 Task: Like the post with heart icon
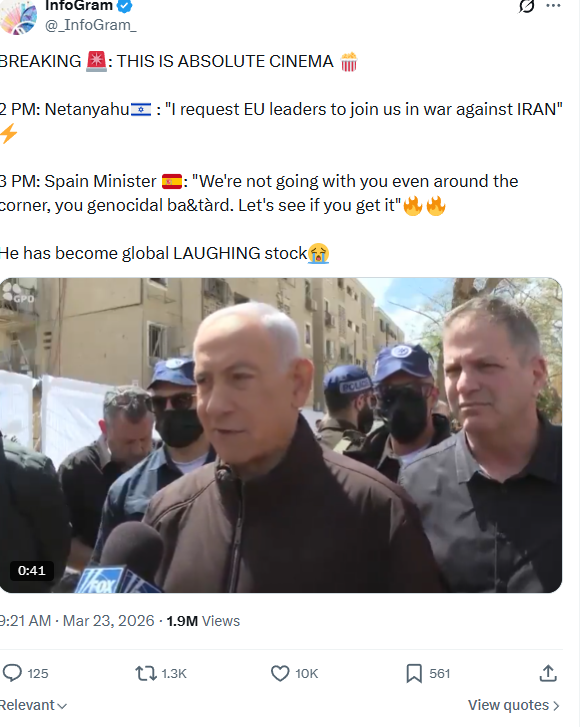pos(280,675)
